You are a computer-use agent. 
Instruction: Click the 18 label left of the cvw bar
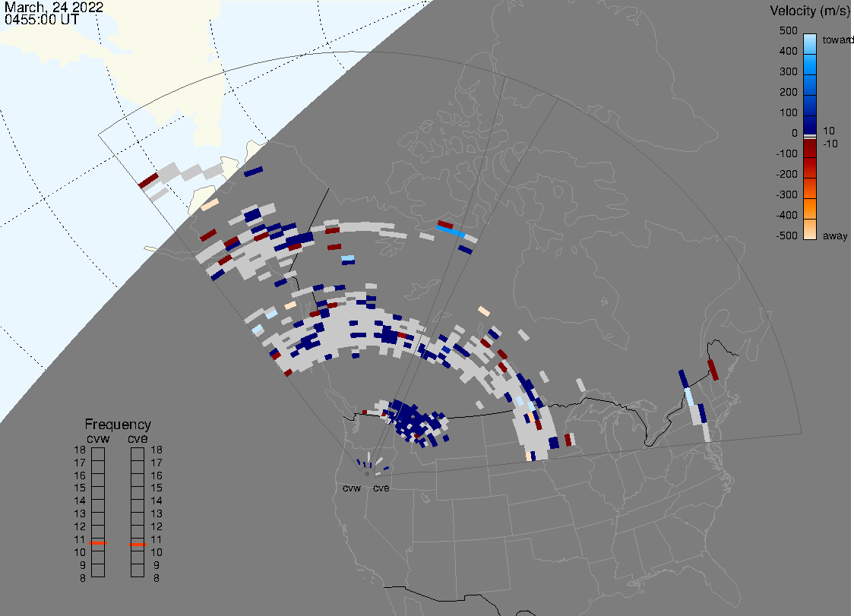click(80, 450)
